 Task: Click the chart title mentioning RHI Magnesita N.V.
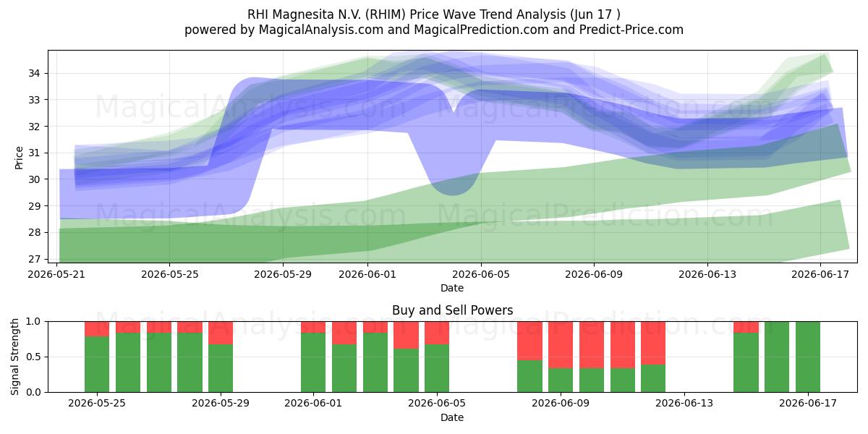pos(434,14)
